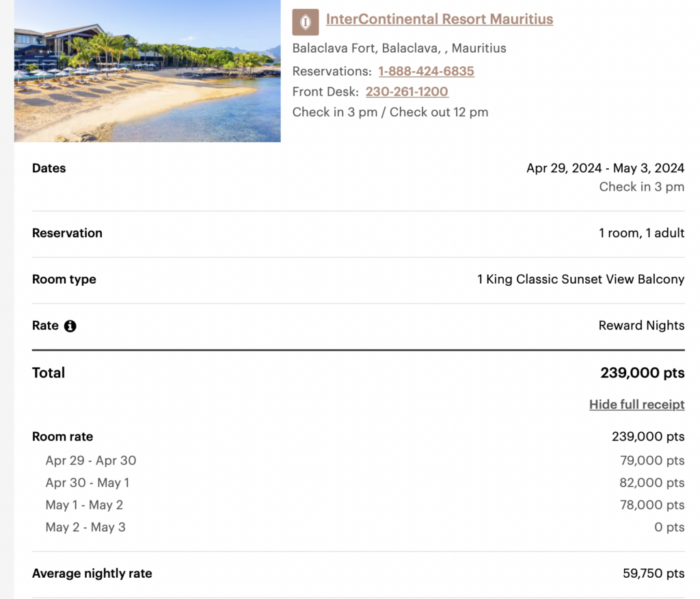This screenshot has height=599, width=700.
Task: Dial Front Desk number 230-261-1200
Action: click(x=407, y=92)
